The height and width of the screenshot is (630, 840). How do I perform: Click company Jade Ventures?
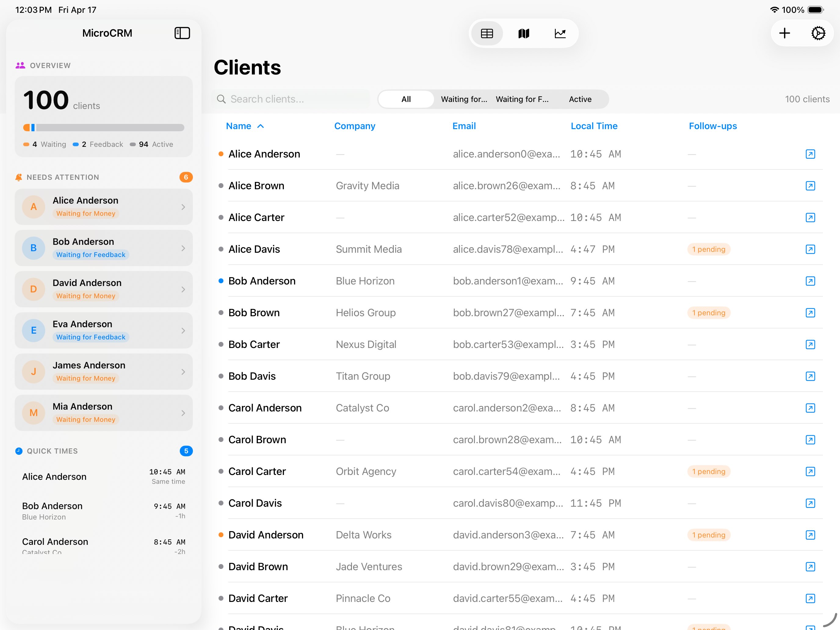tap(368, 567)
